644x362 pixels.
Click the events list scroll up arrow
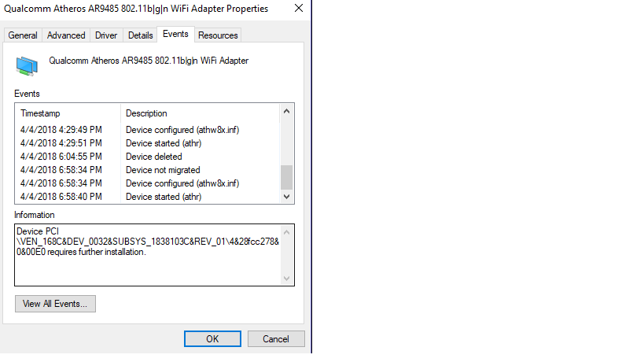point(287,111)
